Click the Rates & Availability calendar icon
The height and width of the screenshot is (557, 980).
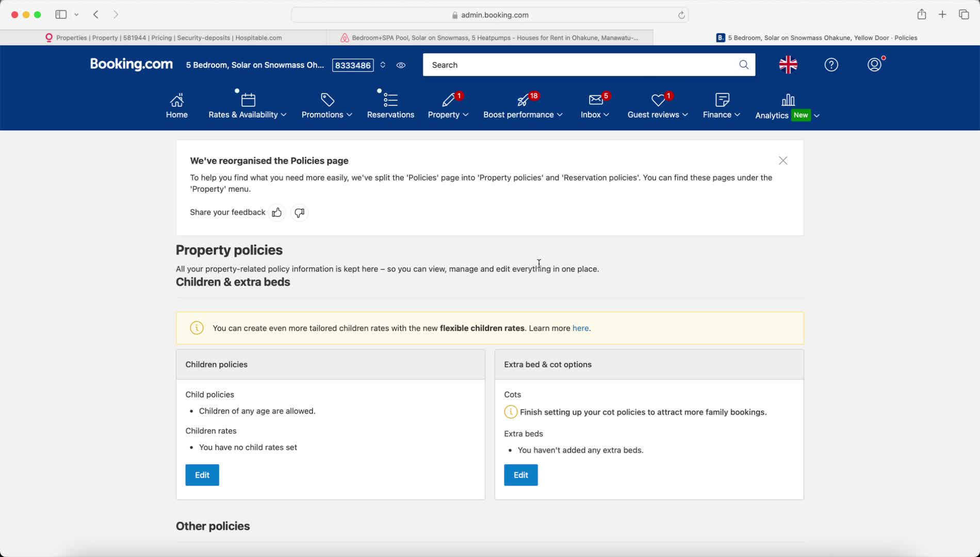tap(248, 99)
